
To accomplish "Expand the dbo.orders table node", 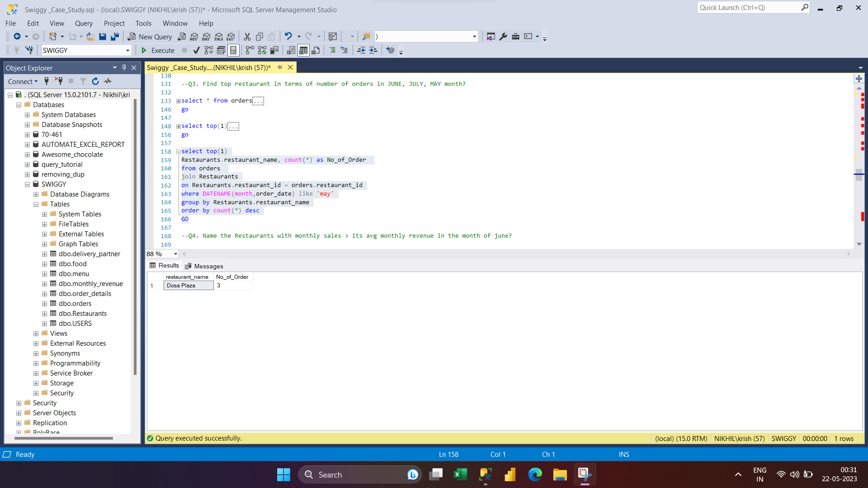I will 44,304.
